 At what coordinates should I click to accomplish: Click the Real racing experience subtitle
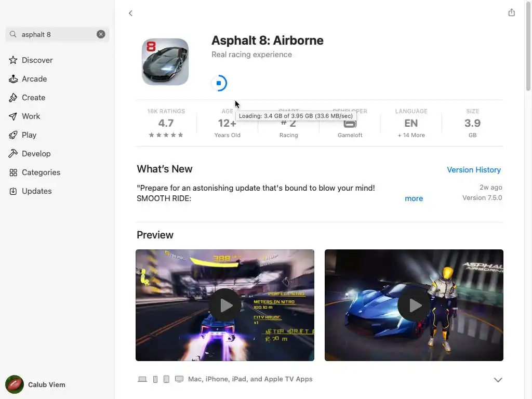coord(251,55)
